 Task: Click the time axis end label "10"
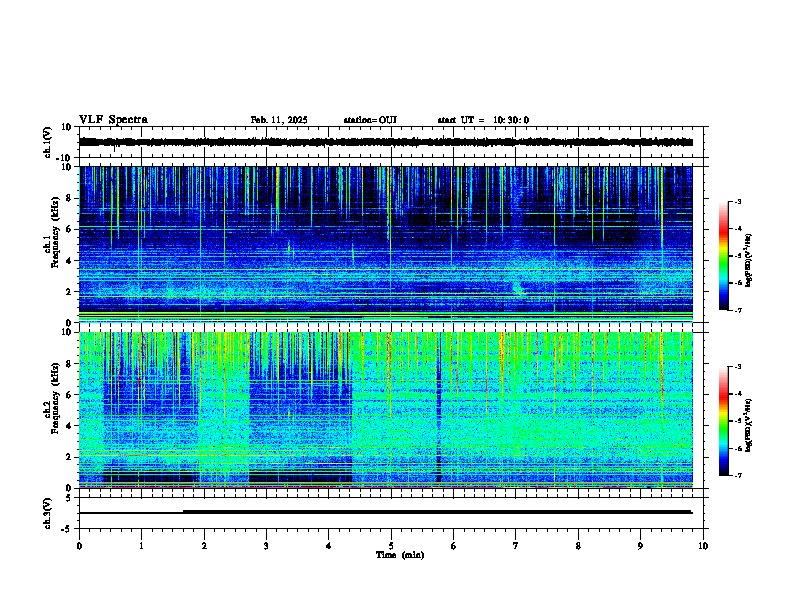point(703,546)
